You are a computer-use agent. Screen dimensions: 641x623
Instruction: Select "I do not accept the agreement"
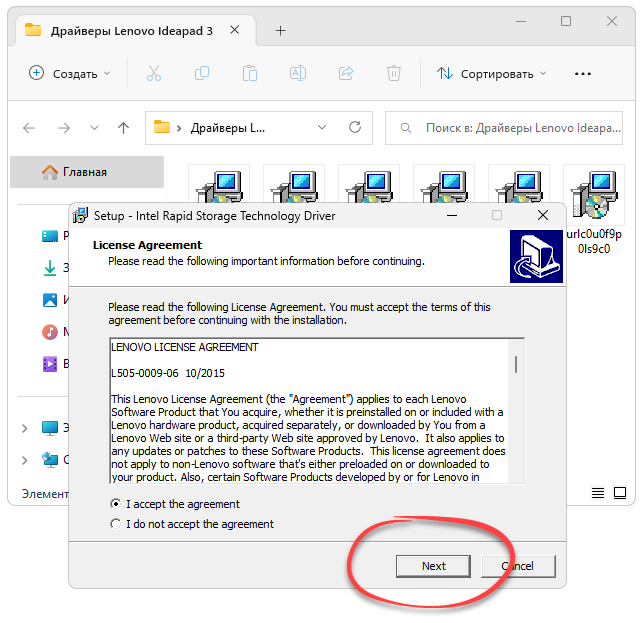(x=116, y=524)
